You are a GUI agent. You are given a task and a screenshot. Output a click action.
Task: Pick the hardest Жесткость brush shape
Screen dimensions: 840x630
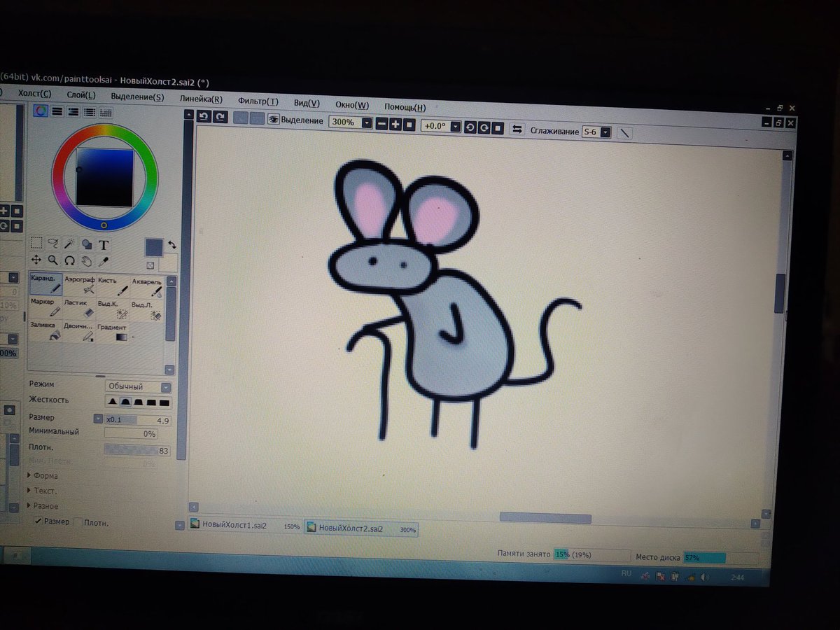click(164, 402)
